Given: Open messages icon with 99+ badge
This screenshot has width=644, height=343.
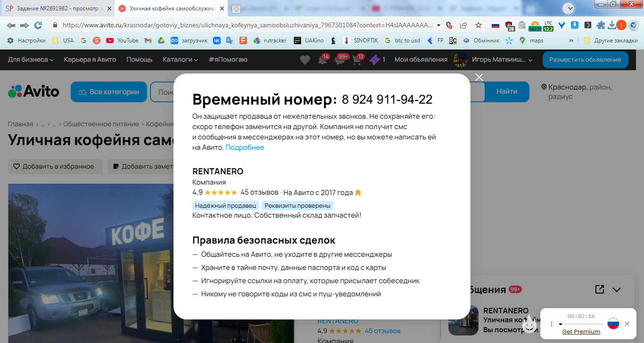Looking at the screenshot, I should pos(341,60).
